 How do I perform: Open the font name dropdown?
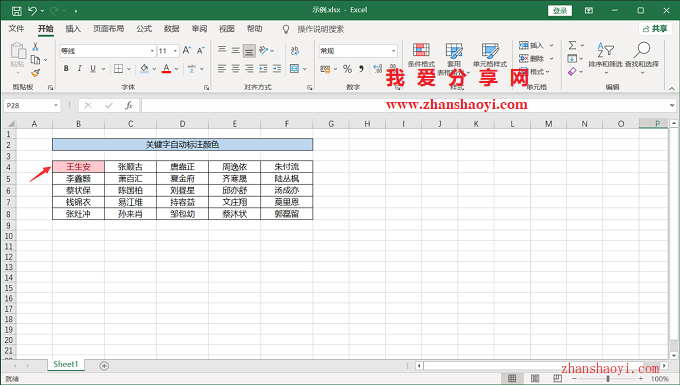[152, 51]
